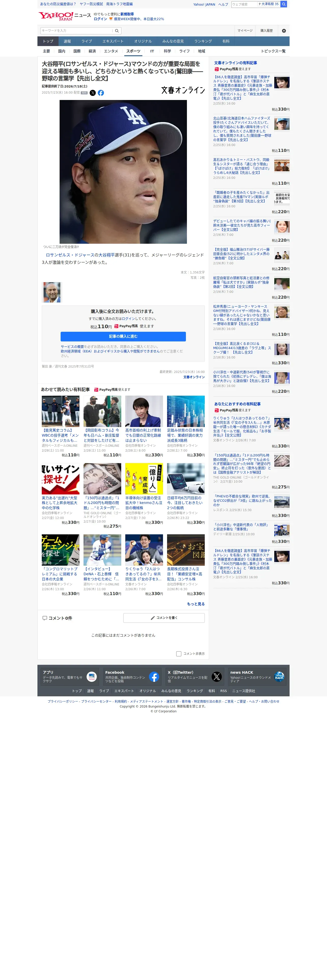Screen dimensions: 327x980
Task: Open 購入履歴
Action: coord(266,31)
